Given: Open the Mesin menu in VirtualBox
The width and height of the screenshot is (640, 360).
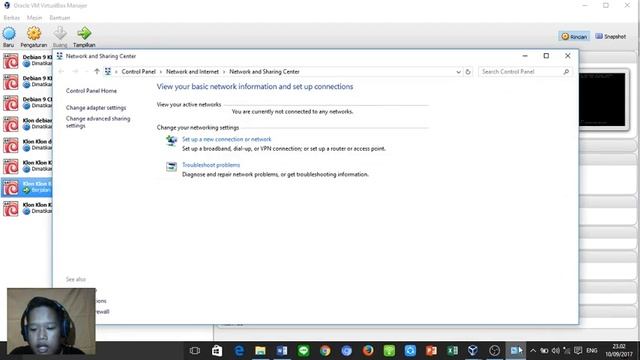Looking at the screenshot, I should [x=34, y=18].
